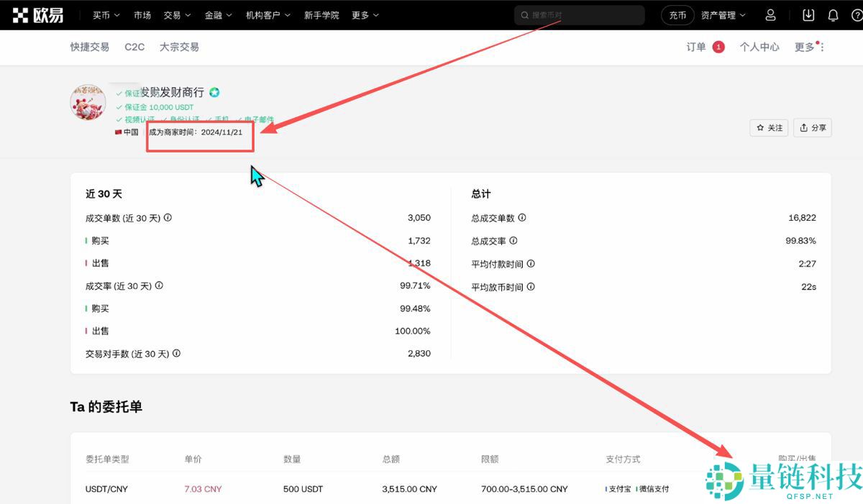Click the info icon next to 交易对手数

click(175, 353)
